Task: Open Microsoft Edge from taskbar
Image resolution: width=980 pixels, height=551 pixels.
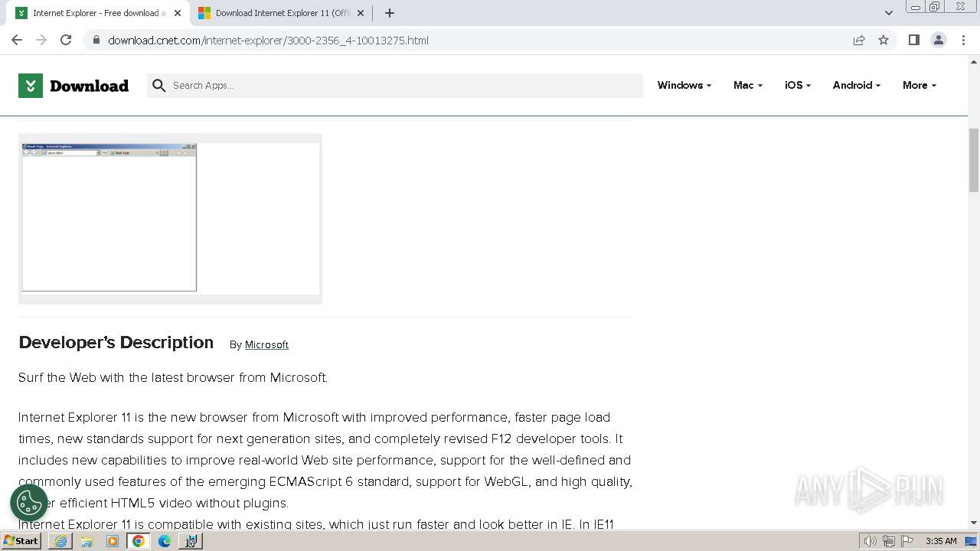Action: (x=165, y=541)
